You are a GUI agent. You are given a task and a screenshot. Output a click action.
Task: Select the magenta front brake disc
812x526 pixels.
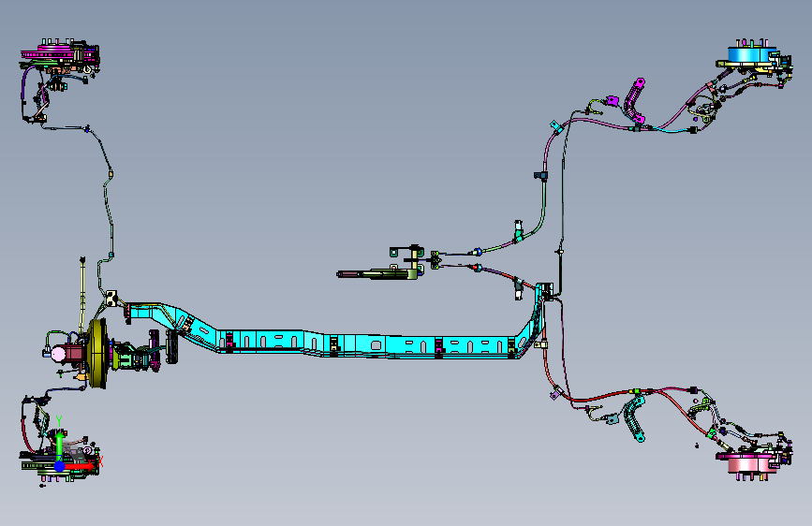(x=48, y=52)
